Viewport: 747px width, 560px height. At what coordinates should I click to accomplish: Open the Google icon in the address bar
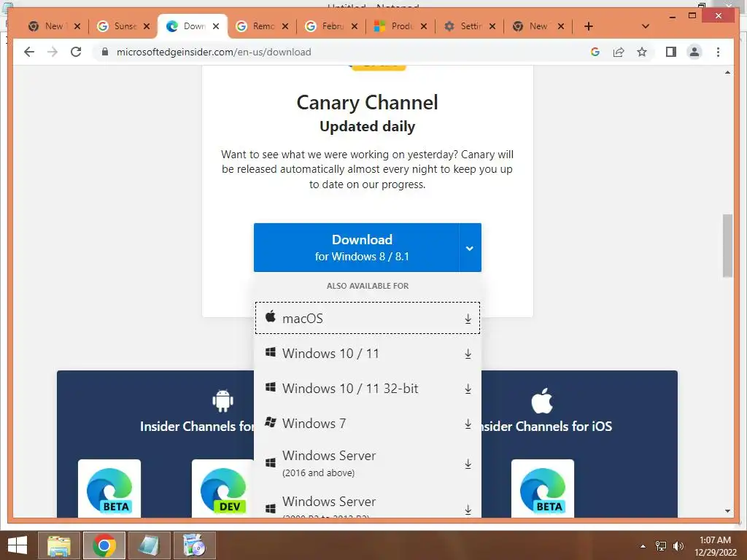595,52
